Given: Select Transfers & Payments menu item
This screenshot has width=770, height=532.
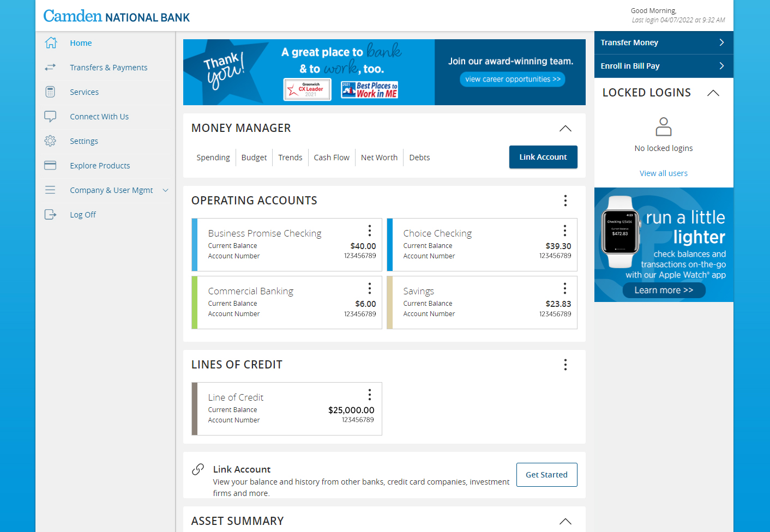Looking at the screenshot, I should pos(109,68).
